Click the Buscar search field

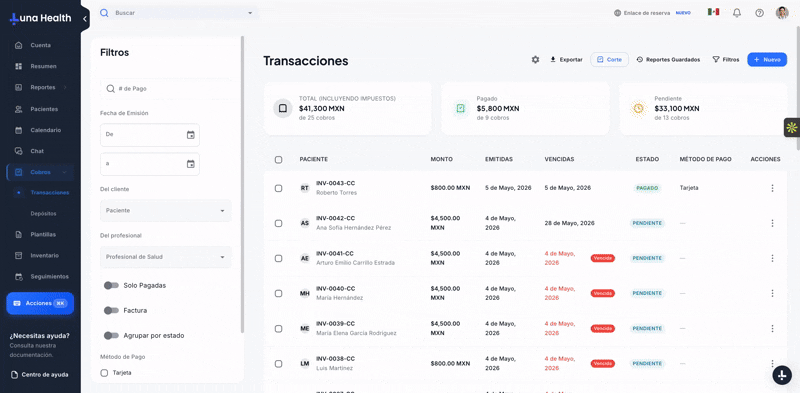click(x=179, y=13)
